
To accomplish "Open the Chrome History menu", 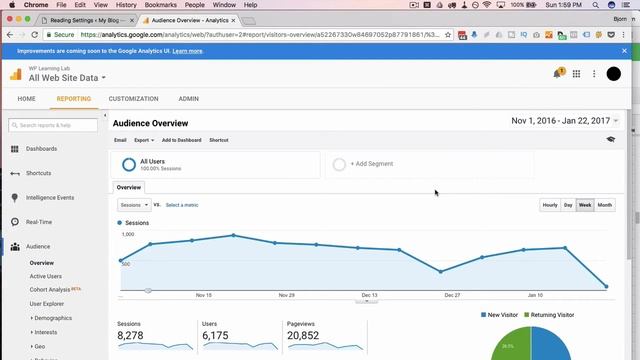I will [126, 5].
